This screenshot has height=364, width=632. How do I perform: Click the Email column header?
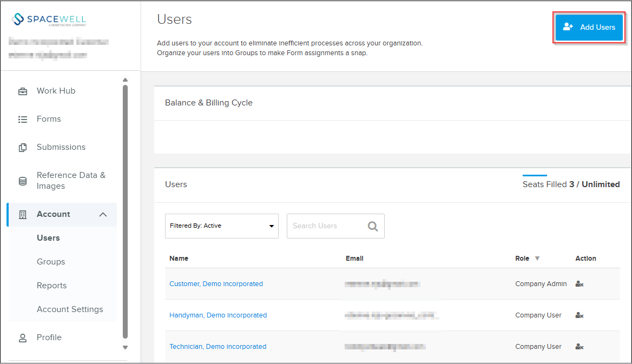click(354, 259)
